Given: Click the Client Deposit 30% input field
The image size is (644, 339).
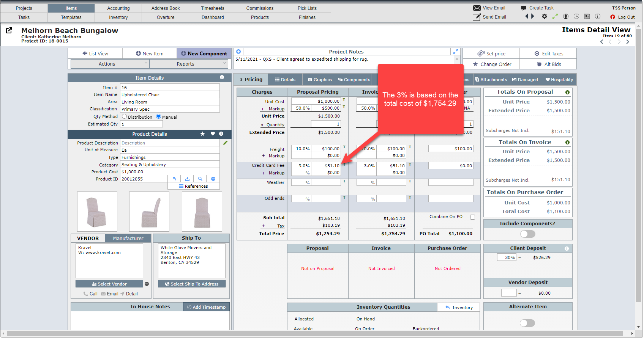Looking at the screenshot, I should click(x=507, y=257).
